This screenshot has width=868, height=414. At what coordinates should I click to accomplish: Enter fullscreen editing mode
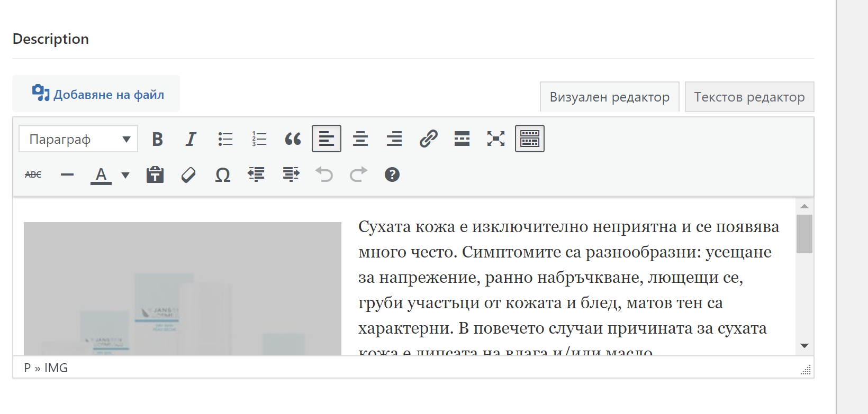pos(496,139)
